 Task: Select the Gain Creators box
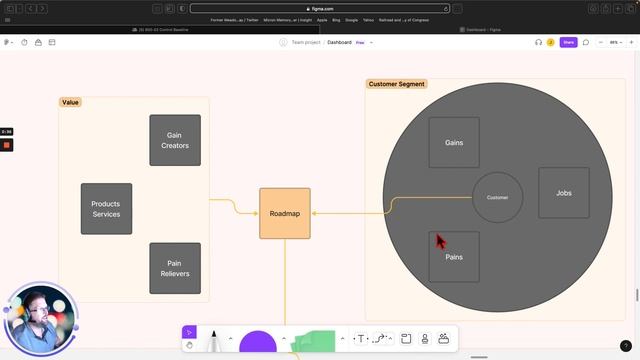point(175,140)
